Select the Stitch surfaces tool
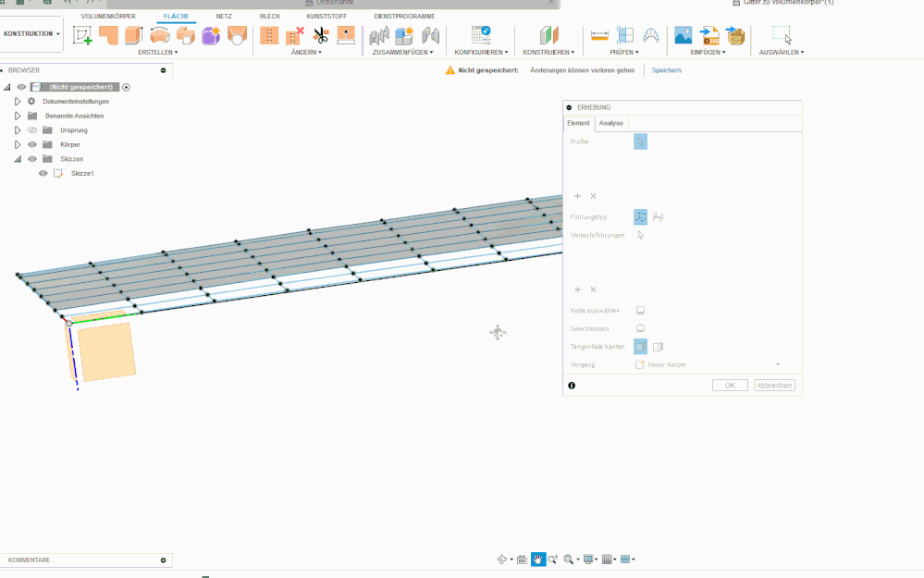 [269, 35]
